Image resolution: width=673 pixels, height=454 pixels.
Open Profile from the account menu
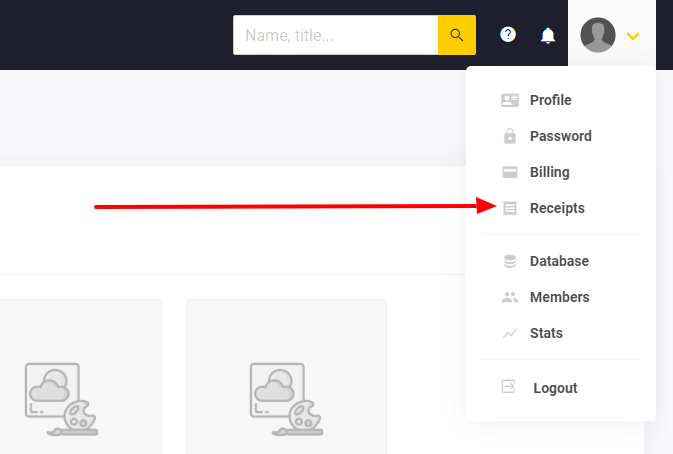[x=551, y=100]
